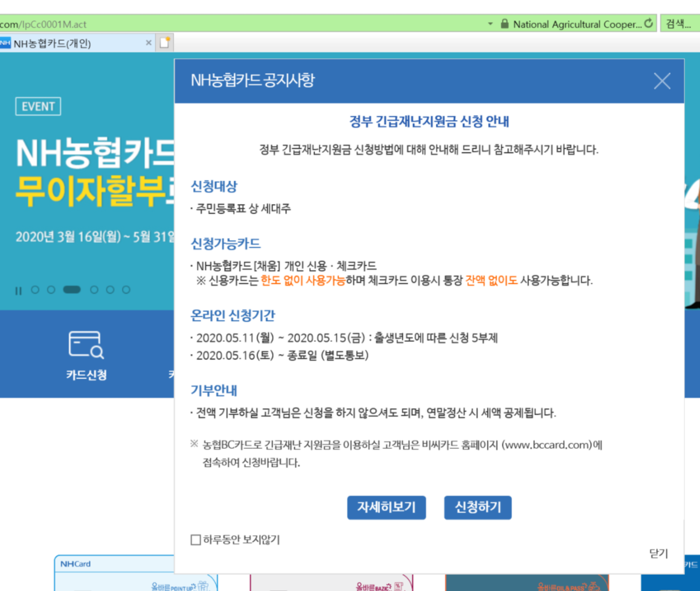Open the address bar dropdown arrow
Image resolution: width=700 pixels, height=591 pixels.
490,24
